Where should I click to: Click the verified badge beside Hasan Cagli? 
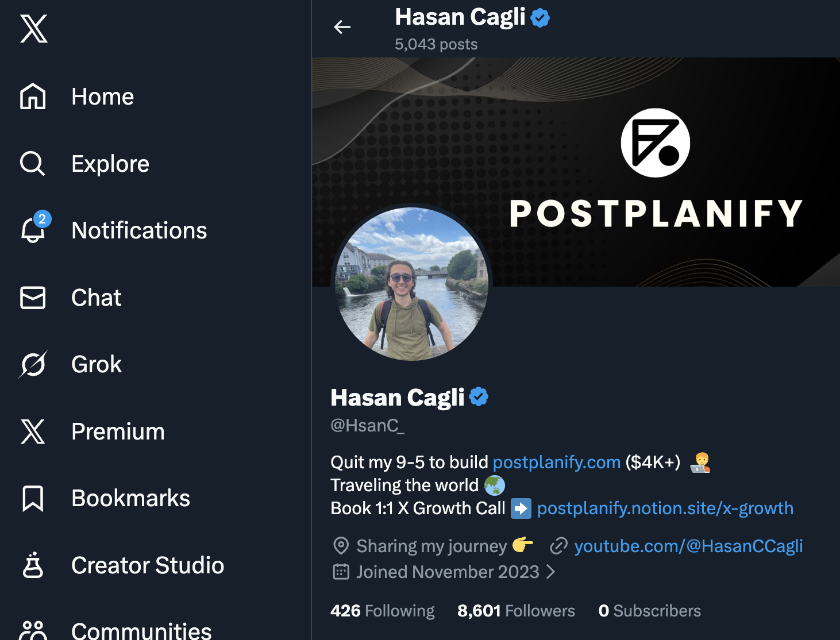479,396
